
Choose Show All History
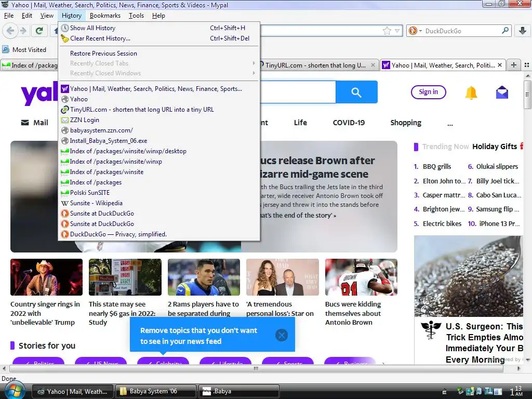159,28
